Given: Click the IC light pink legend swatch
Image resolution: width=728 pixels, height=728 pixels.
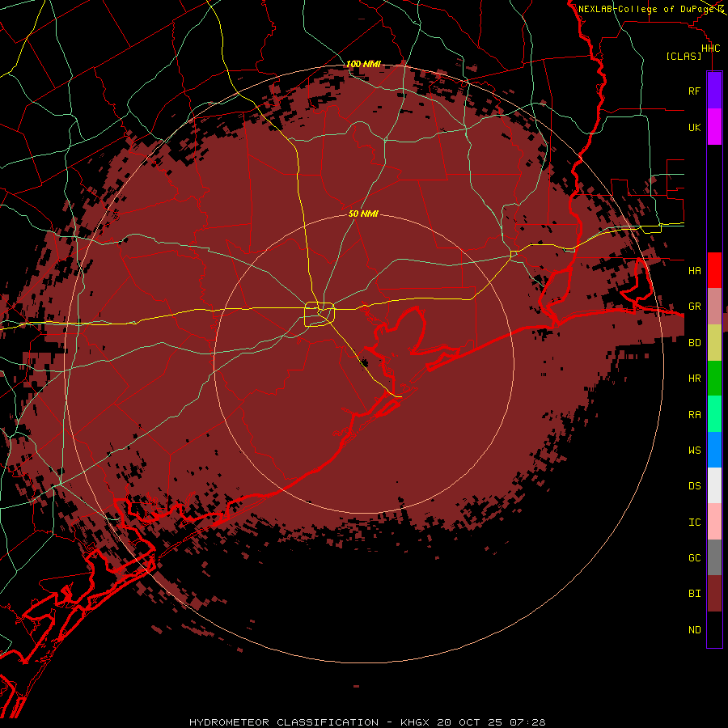Looking at the screenshot, I should click(714, 522).
